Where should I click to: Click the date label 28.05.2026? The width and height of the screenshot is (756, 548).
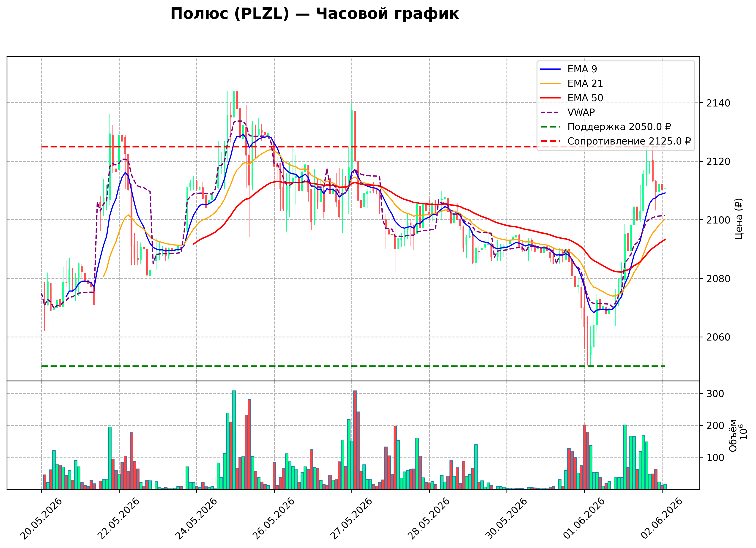(428, 519)
